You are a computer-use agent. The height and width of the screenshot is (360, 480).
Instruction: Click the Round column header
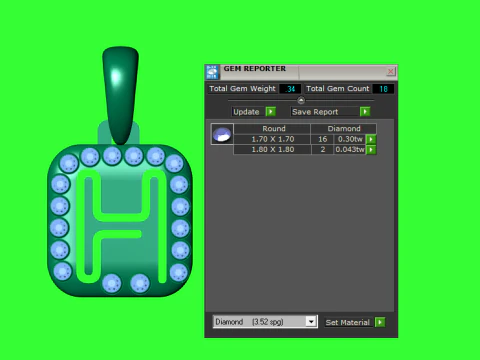pos(273,129)
